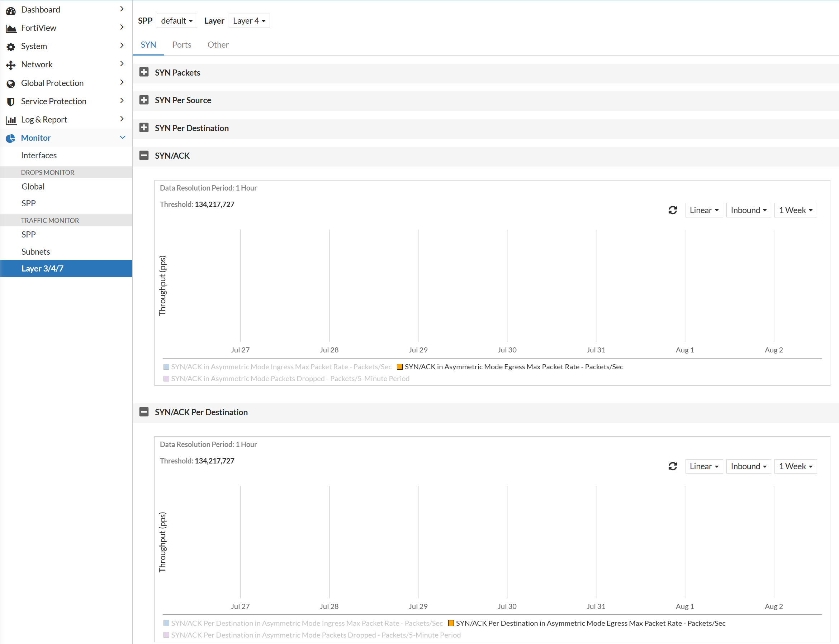Click the Global Protection globe icon
Screen dimensions: 839x644
(x=11, y=83)
